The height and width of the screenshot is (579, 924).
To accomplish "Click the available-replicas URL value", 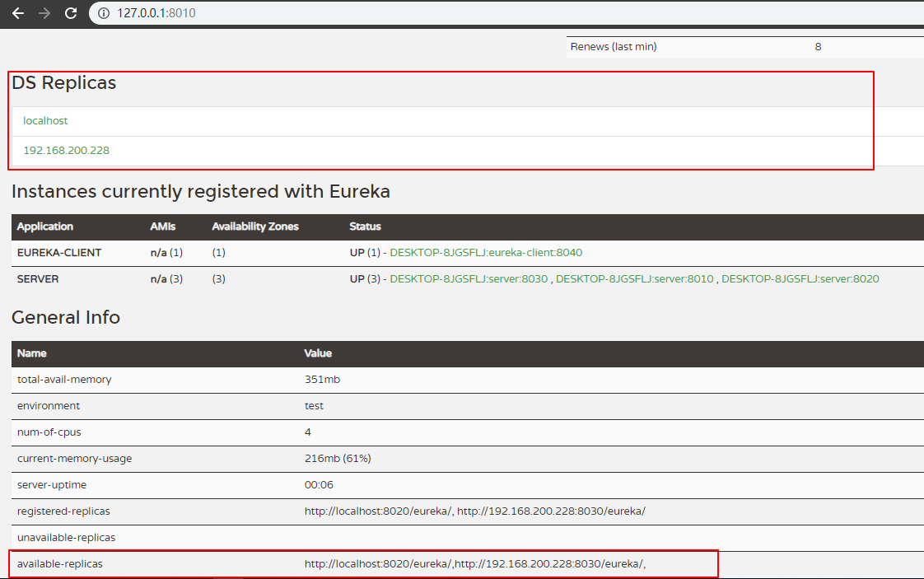I will point(481,564).
